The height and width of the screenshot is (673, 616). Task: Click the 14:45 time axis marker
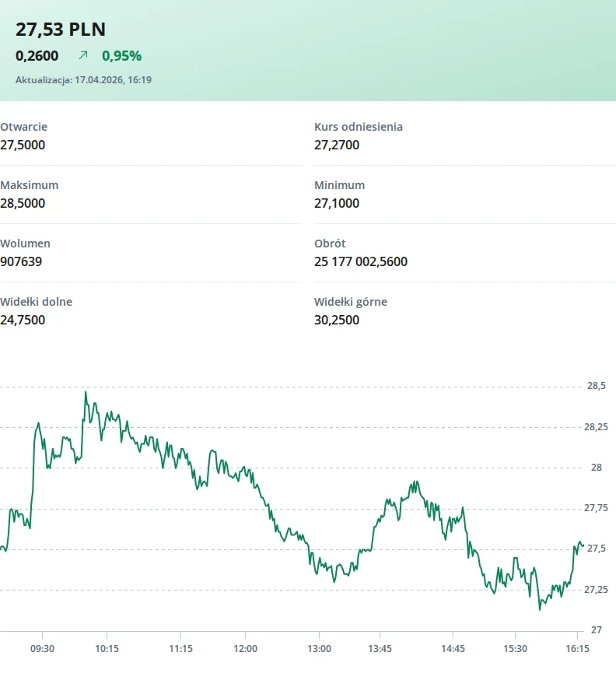click(453, 649)
